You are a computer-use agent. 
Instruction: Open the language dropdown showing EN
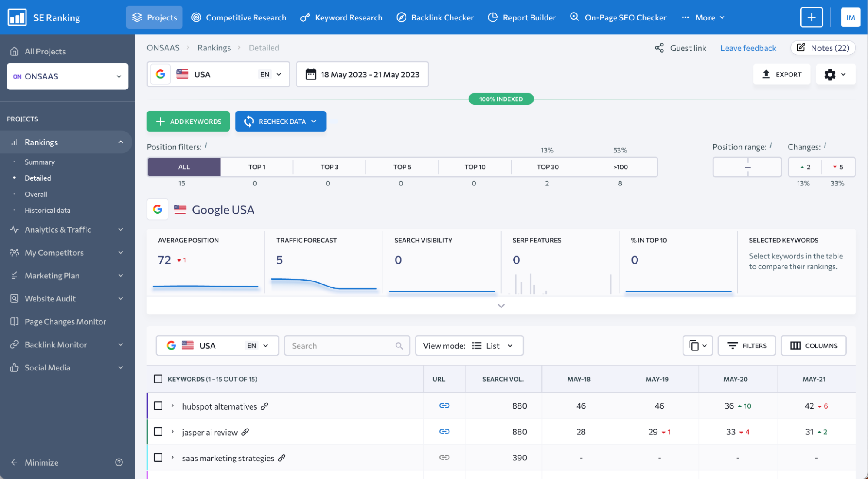[270, 74]
